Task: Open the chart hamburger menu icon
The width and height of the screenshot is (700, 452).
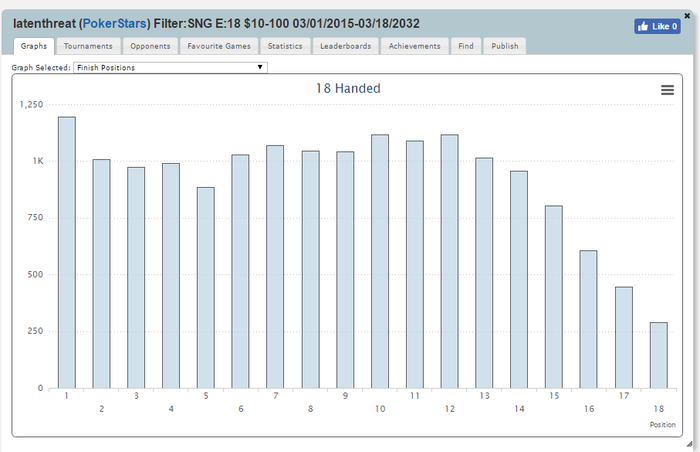Action: [667, 90]
